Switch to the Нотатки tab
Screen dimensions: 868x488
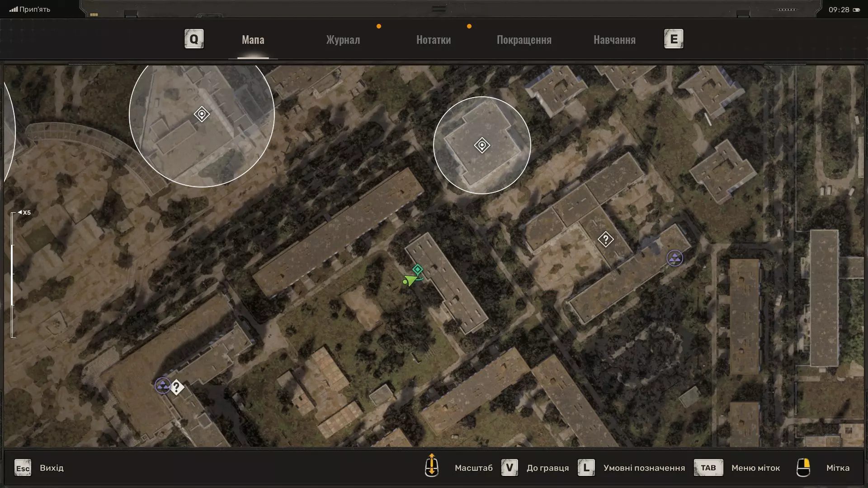point(433,40)
